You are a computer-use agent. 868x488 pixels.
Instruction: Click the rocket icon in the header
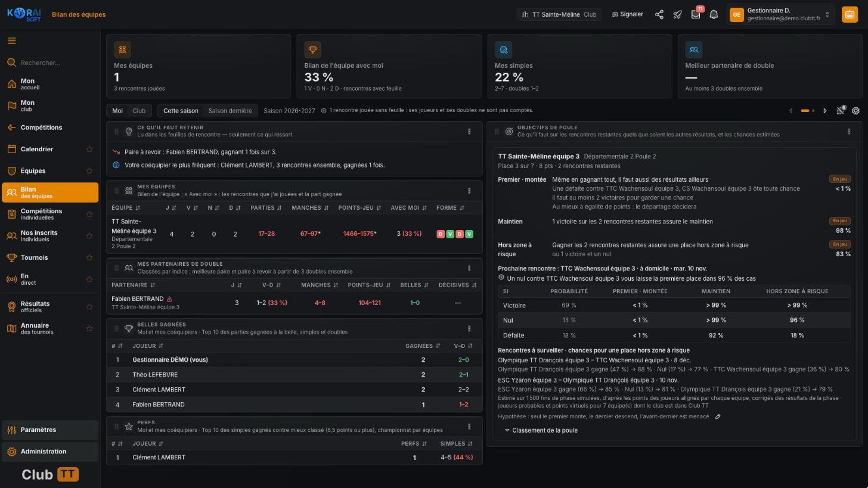click(x=677, y=14)
